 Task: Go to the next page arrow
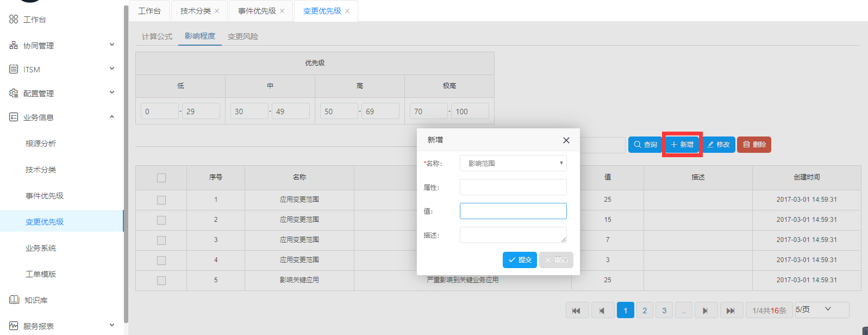pos(705,311)
